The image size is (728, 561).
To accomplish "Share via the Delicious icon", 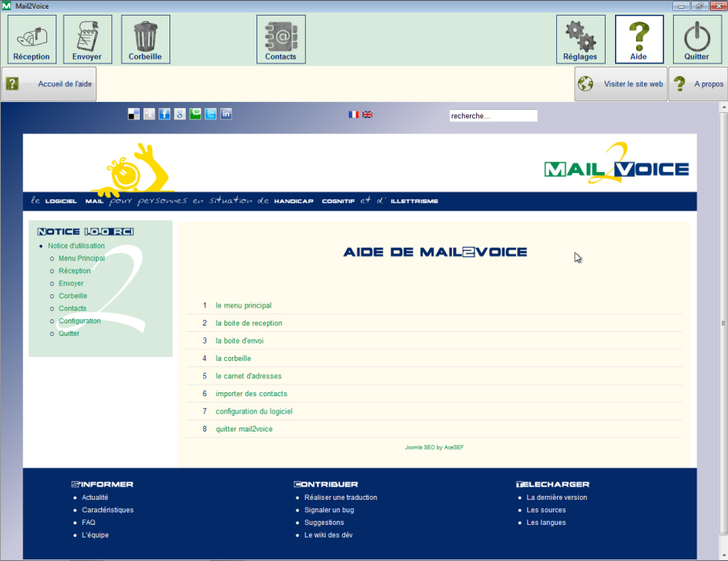I will 133,115.
